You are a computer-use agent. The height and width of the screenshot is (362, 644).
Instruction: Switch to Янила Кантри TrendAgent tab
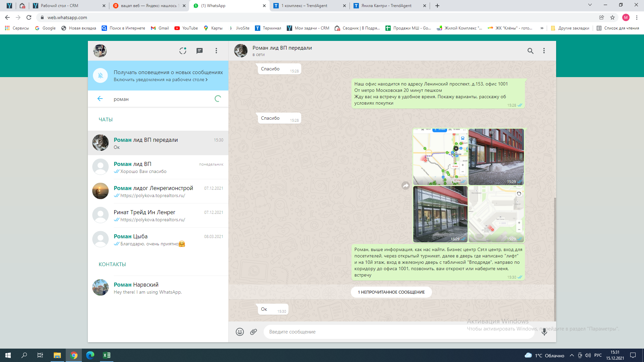(386, 6)
